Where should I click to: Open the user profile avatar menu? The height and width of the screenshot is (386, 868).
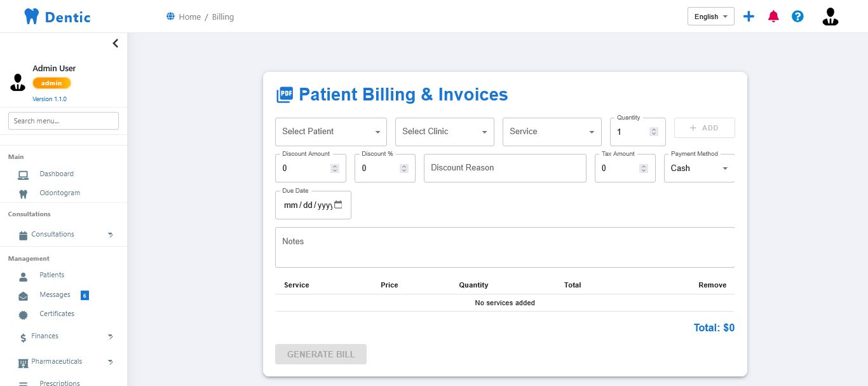tap(830, 17)
